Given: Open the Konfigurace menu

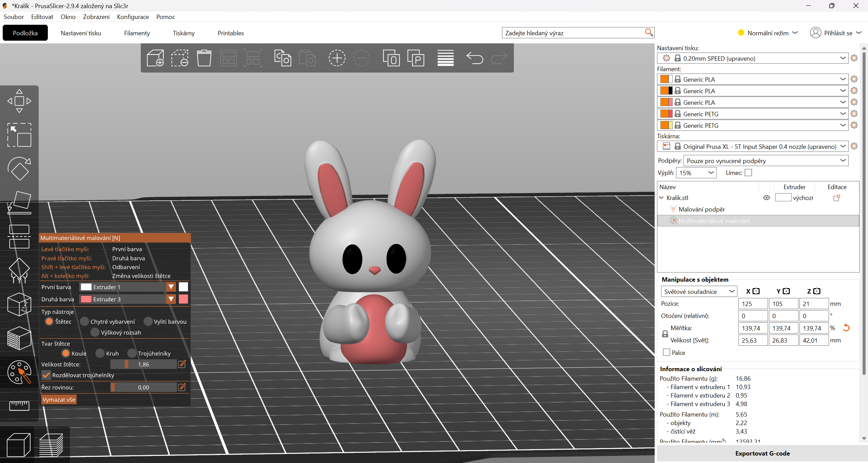Looking at the screenshot, I should 133,17.
